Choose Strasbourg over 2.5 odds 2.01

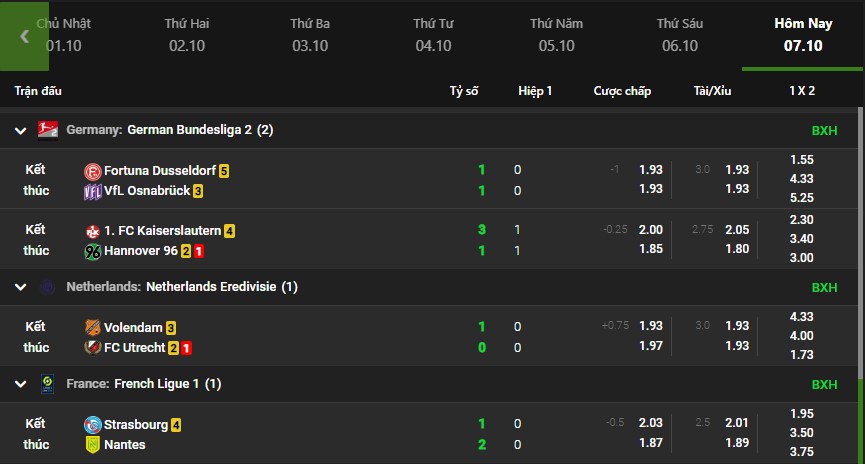[x=736, y=424]
